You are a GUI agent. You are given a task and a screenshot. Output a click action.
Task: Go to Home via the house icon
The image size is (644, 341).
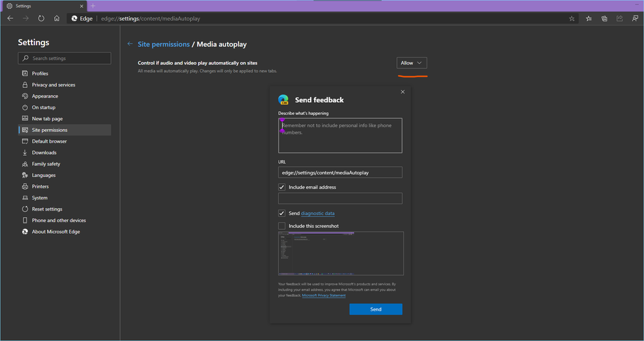click(x=57, y=19)
